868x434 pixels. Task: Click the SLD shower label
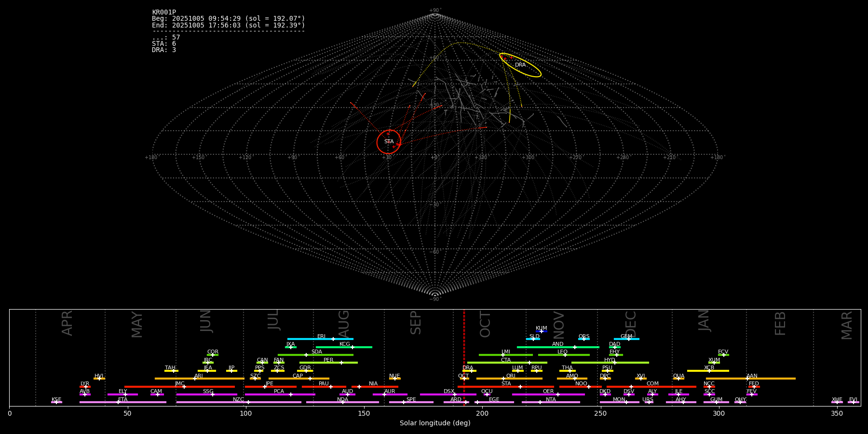[x=534, y=337]
